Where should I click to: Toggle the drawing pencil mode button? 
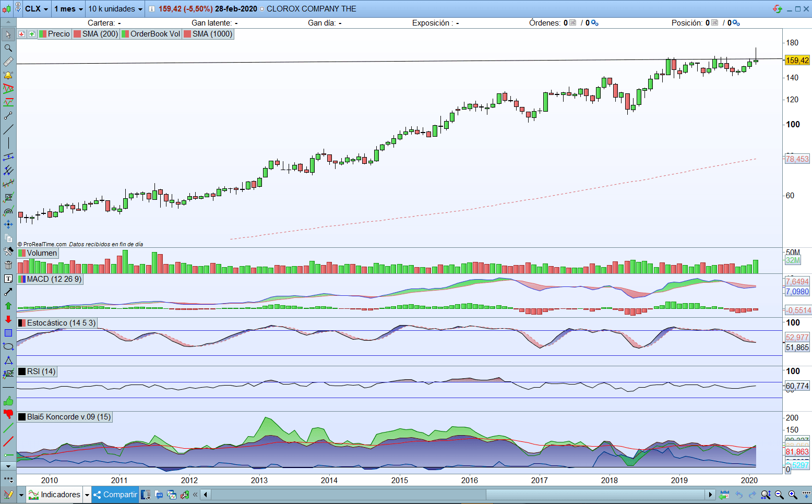[8, 495]
